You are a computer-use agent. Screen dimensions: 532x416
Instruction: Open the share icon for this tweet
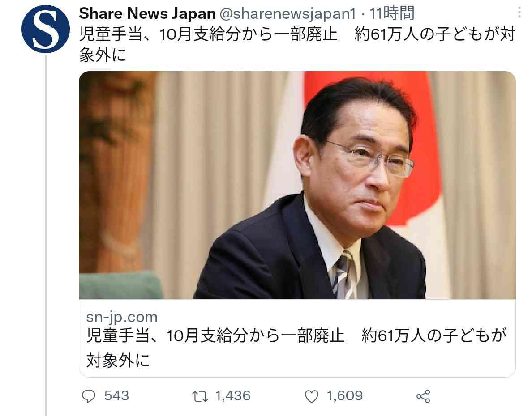(x=423, y=396)
